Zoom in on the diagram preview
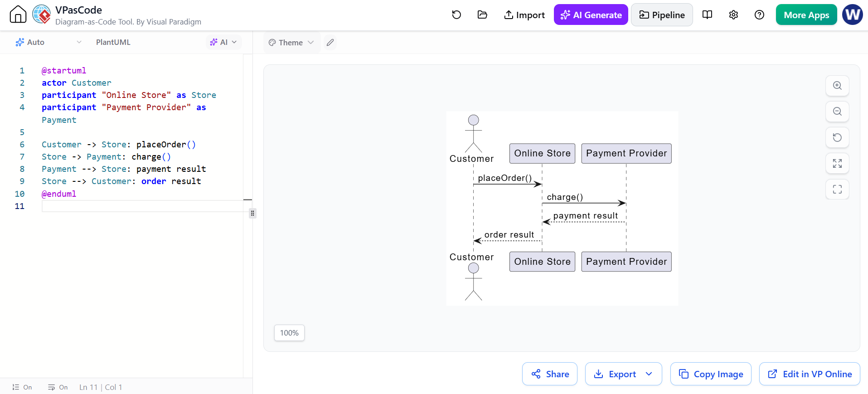Viewport: 868px width, 394px height. click(837, 86)
